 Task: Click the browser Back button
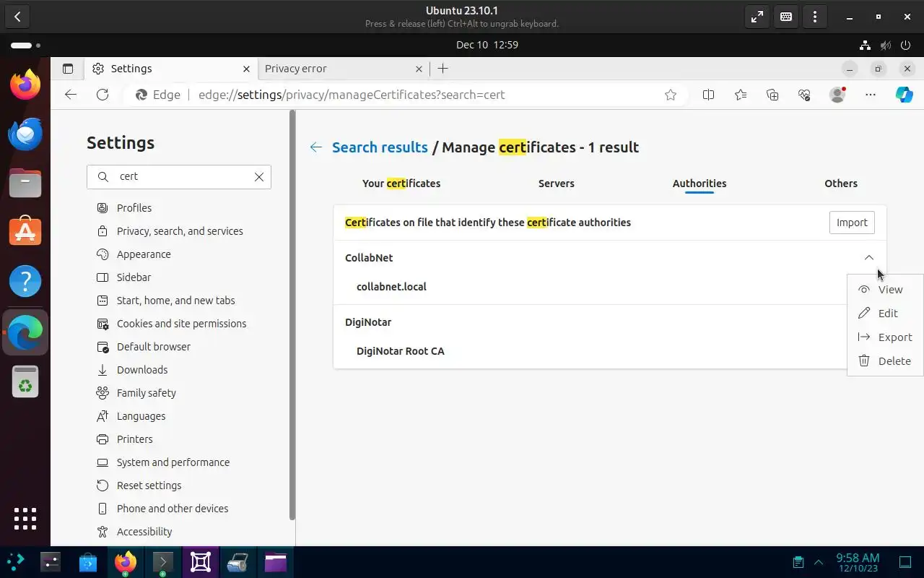(x=71, y=95)
